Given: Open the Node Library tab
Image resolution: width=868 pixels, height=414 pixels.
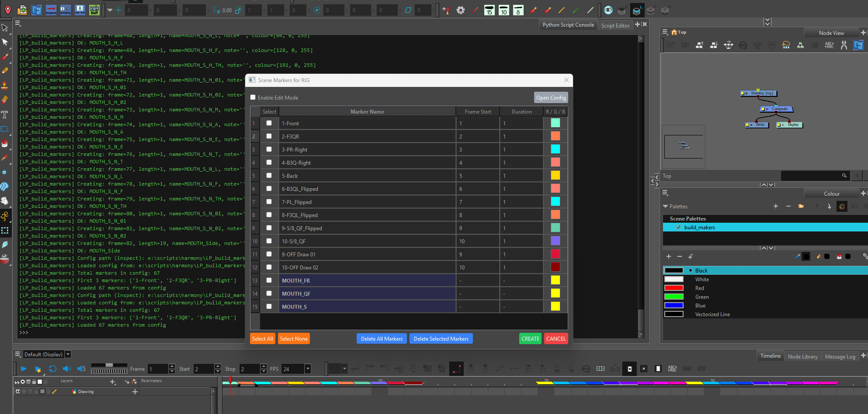Looking at the screenshot, I should coord(802,356).
